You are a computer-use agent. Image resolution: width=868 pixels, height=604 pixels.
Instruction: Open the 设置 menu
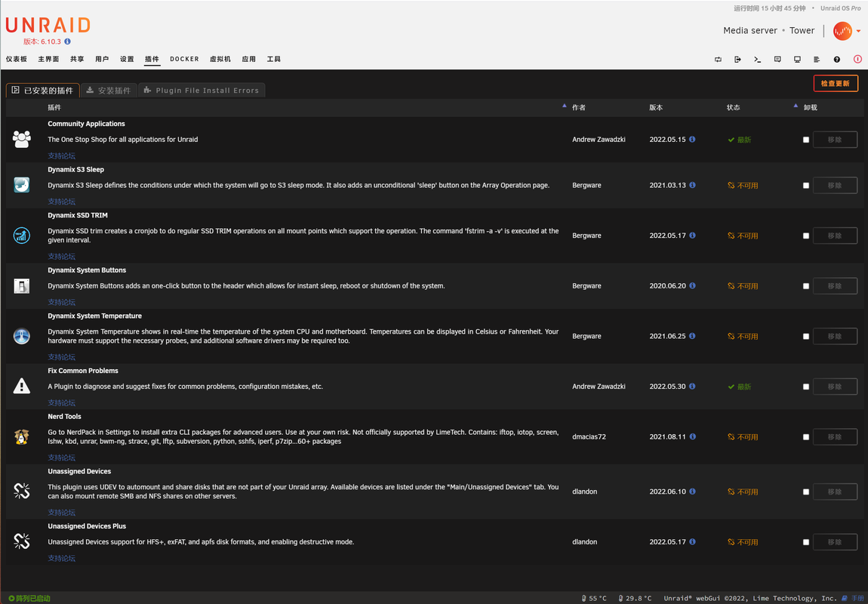[x=128, y=59]
